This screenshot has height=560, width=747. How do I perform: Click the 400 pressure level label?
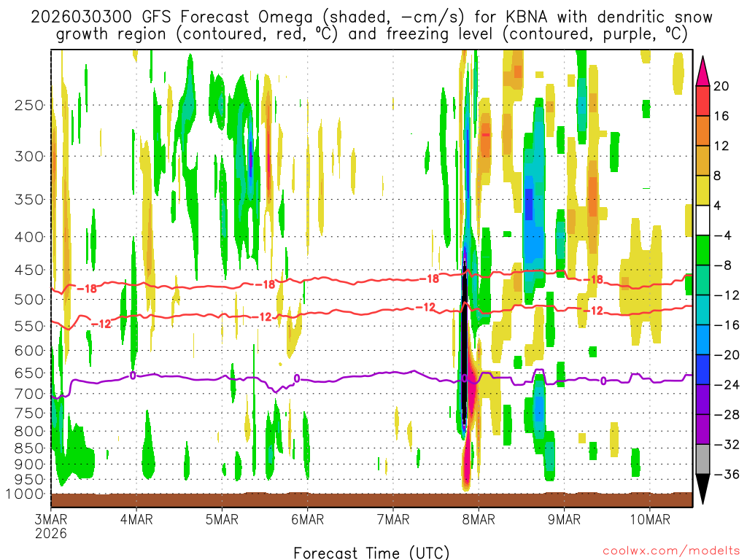(x=29, y=237)
